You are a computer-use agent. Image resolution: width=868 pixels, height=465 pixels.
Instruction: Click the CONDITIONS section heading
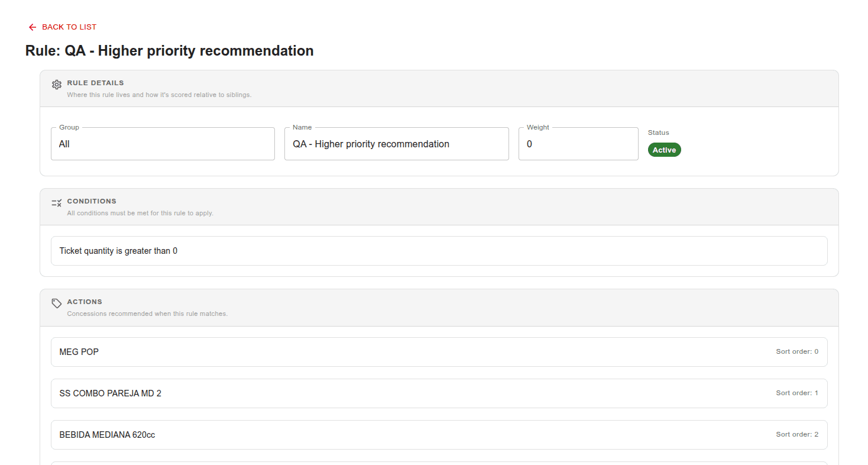click(x=92, y=201)
